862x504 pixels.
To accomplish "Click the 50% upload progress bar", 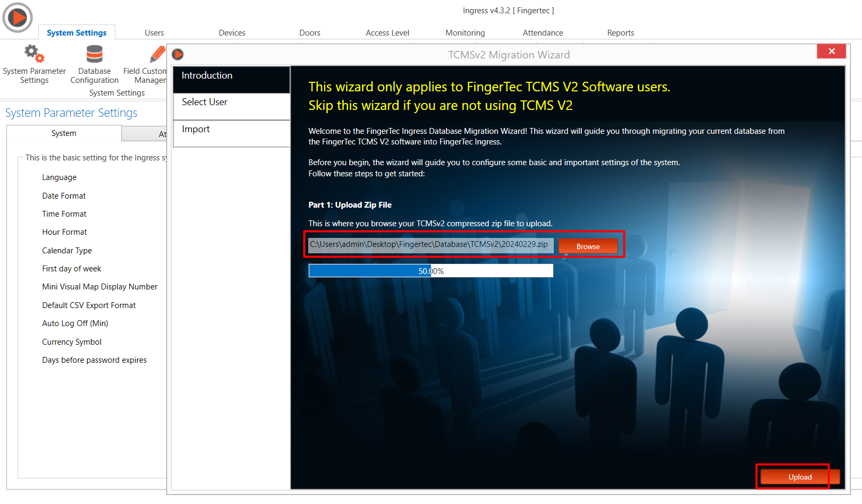I will [x=431, y=271].
